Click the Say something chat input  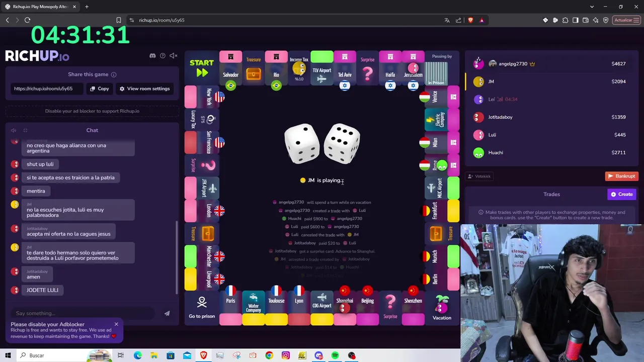click(83, 313)
